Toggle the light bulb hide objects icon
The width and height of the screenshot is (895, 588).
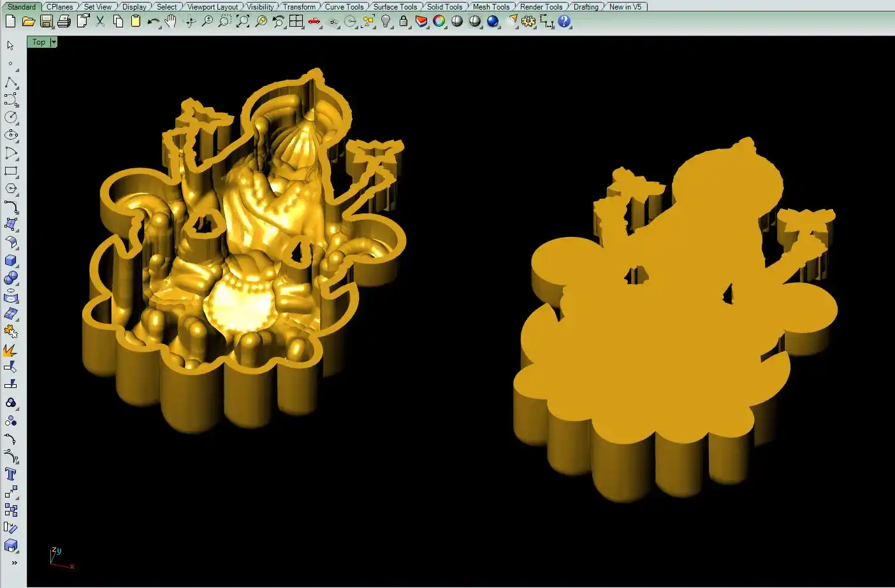click(386, 21)
